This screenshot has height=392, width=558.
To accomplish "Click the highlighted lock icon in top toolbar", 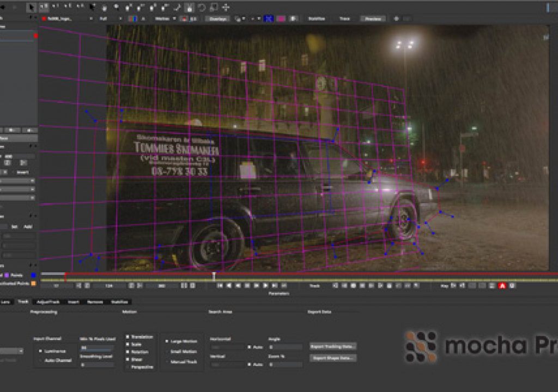I will tap(189, 8).
